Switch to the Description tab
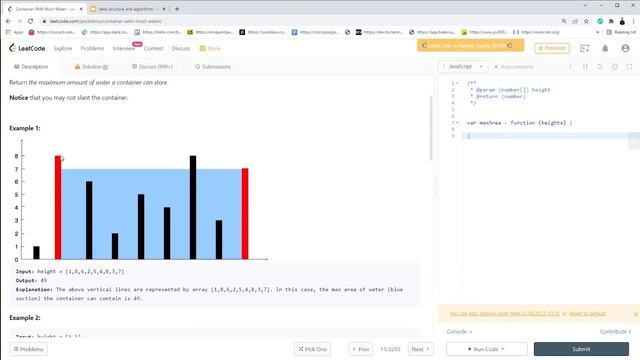The height and width of the screenshot is (360, 640). click(x=31, y=67)
